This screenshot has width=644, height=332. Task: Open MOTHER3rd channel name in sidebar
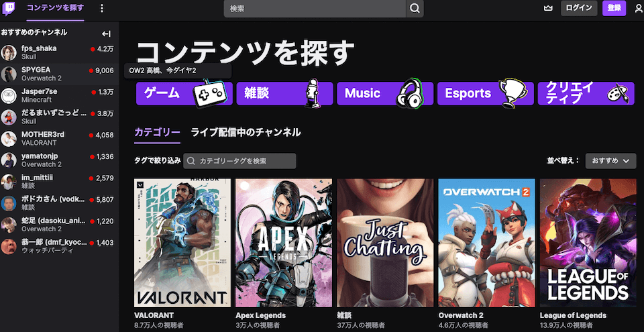[43, 134]
